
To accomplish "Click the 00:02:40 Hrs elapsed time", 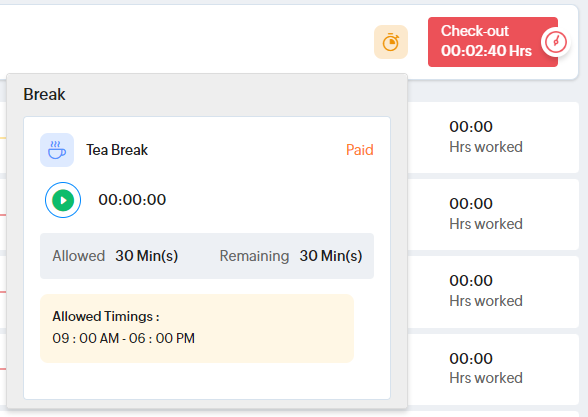I will click(486, 51).
